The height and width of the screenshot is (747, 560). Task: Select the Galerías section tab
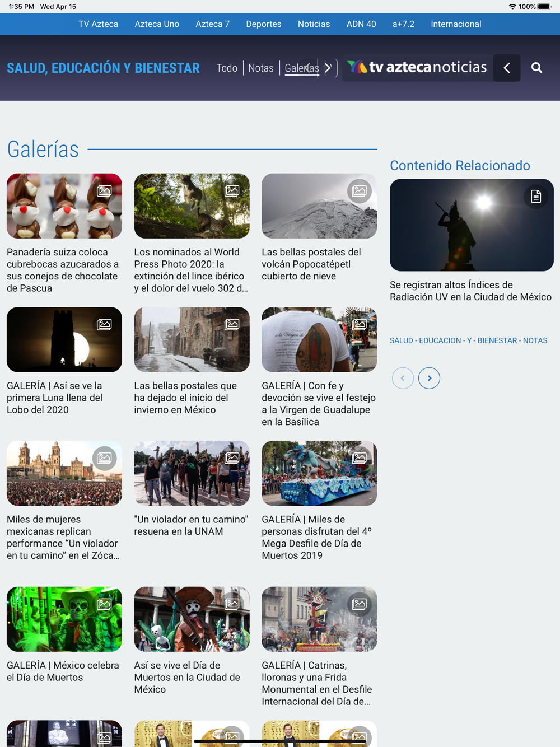click(x=302, y=68)
